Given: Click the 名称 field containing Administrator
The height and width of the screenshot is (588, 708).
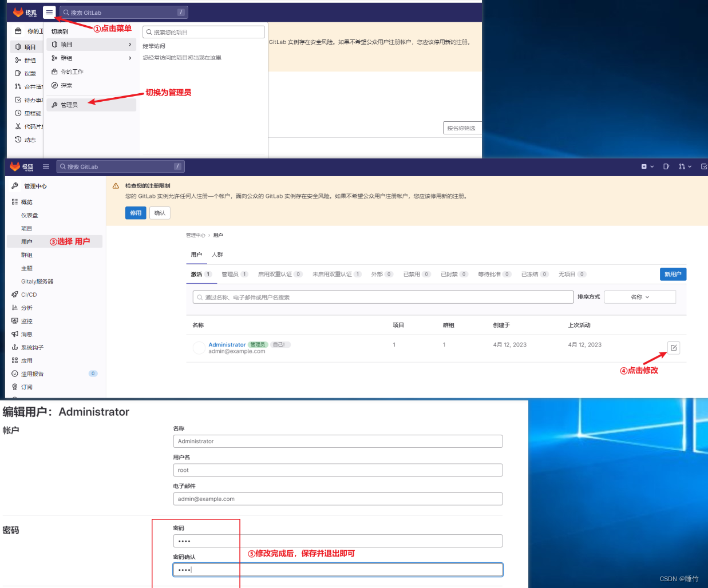Looking at the screenshot, I should 338,441.
